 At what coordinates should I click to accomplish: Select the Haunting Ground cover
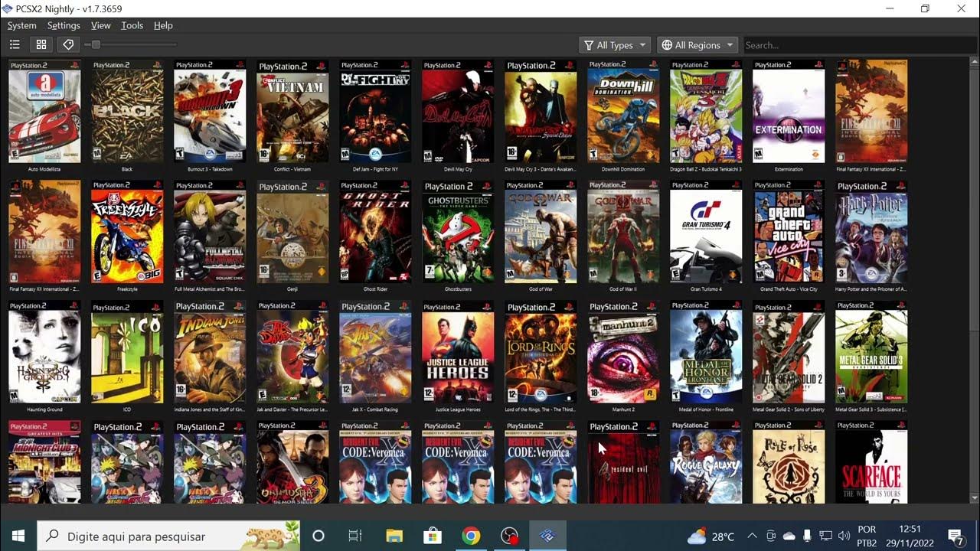click(x=44, y=352)
